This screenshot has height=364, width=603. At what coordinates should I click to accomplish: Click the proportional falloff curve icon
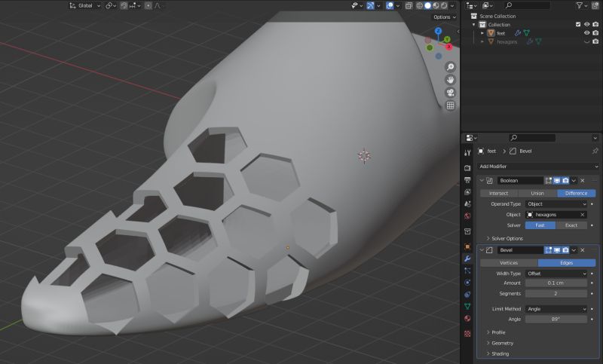tap(158, 5)
